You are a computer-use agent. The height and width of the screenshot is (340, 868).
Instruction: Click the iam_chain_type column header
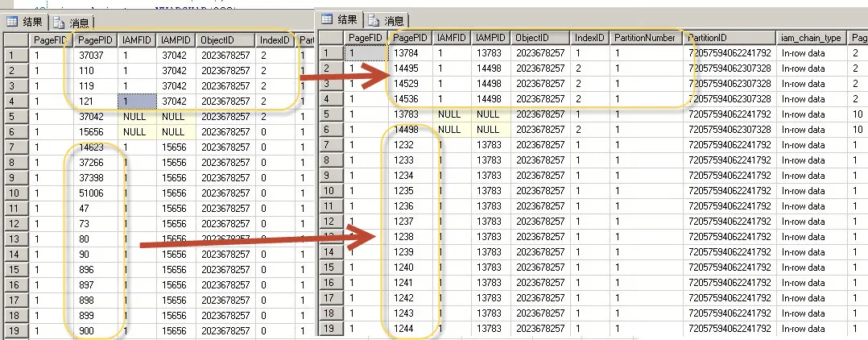click(x=811, y=38)
